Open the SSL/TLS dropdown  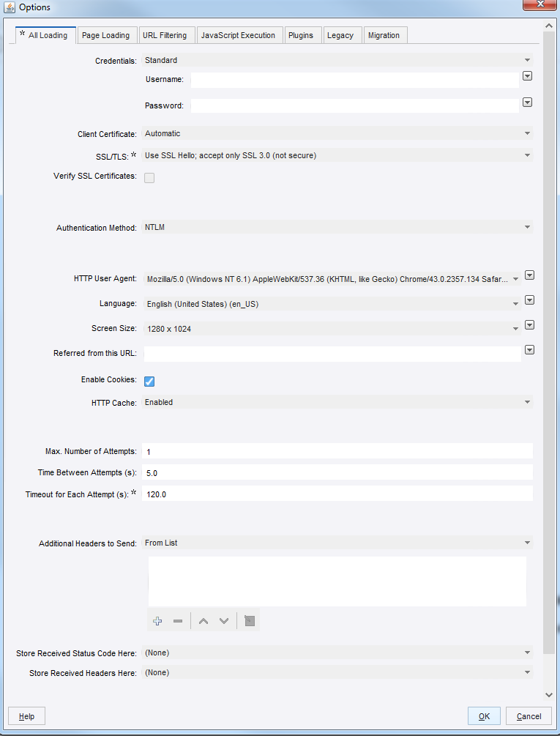337,155
